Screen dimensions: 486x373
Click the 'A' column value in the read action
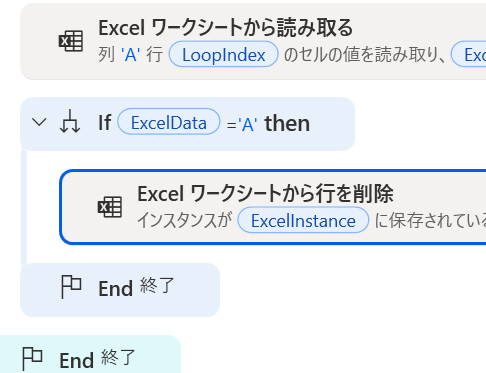[130, 54]
